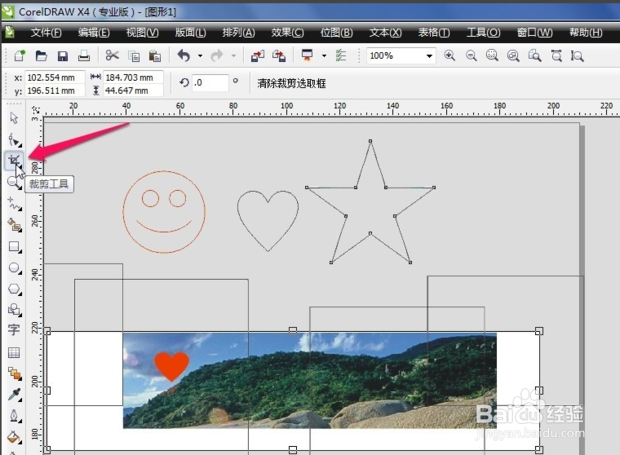Screen dimensions: 620x455
Task: Select the Fill bucket tool
Action: (x=14, y=437)
